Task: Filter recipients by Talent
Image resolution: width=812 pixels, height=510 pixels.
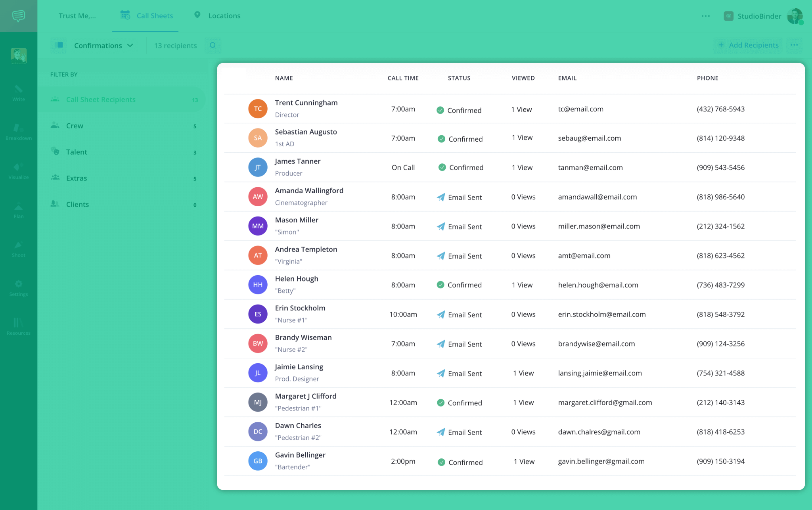Action: coord(77,152)
